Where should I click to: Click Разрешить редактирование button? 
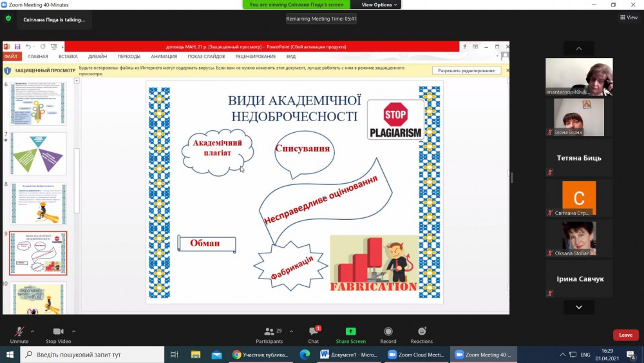[x=466, y=71]
